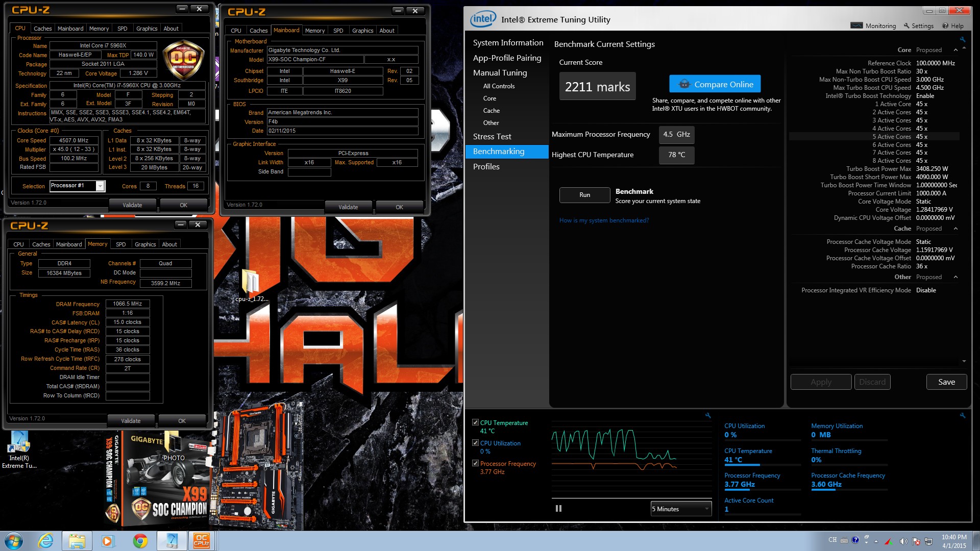980x551 pixels.
Task: Open Help in the XTU header
Action: pyautogui.click(x=953, y=26)
